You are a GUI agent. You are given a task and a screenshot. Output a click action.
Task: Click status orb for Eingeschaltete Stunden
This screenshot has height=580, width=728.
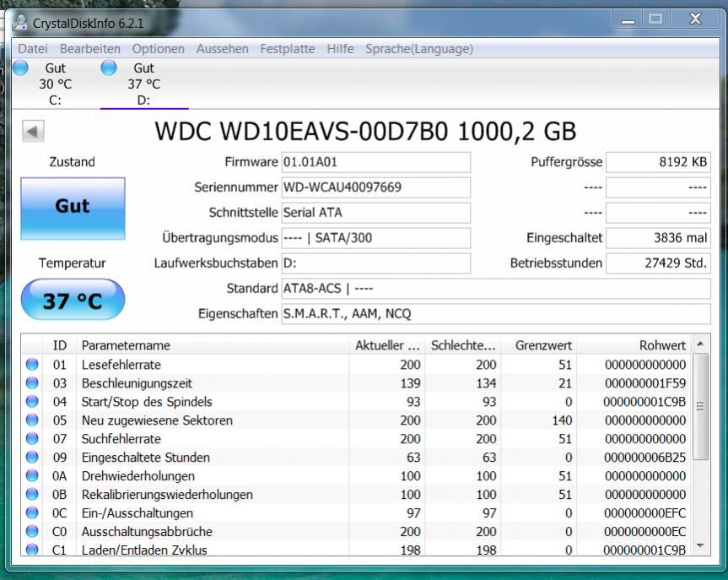click(x=32, y=458)
